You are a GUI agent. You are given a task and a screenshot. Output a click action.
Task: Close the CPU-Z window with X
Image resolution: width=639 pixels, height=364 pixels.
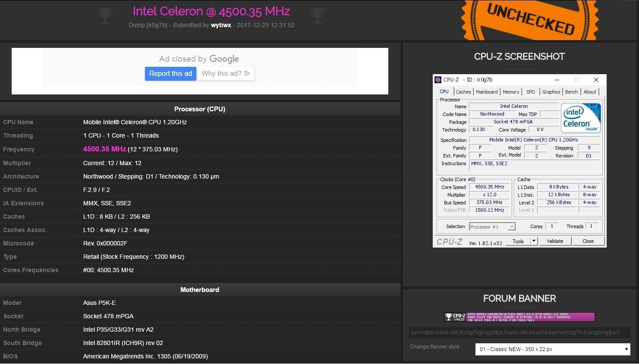click(x=596, y=80)
